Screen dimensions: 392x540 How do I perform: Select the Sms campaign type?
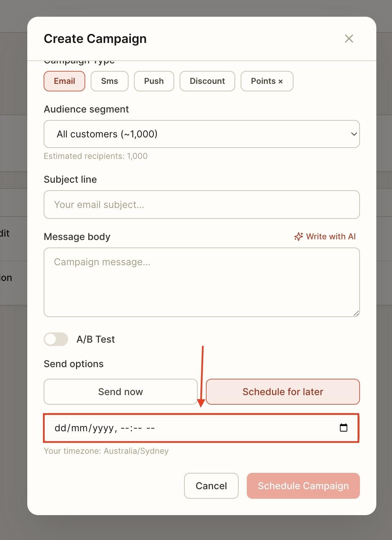point(109,81)
